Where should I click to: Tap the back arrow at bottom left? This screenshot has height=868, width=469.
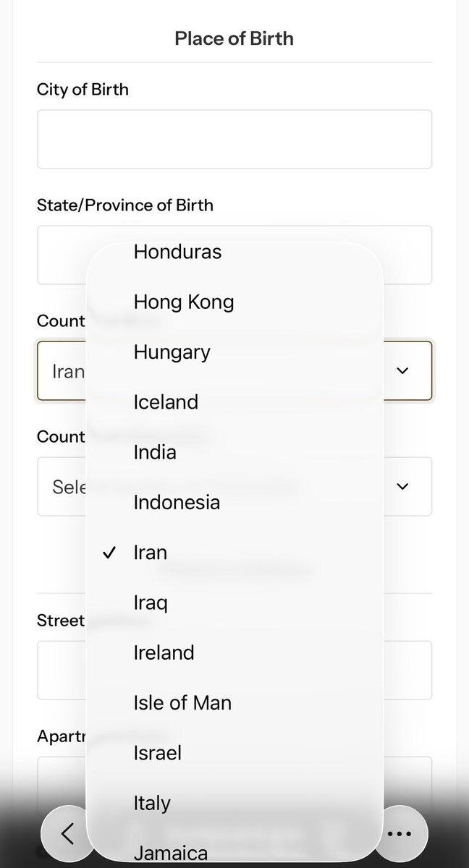[x=67, y=833]
